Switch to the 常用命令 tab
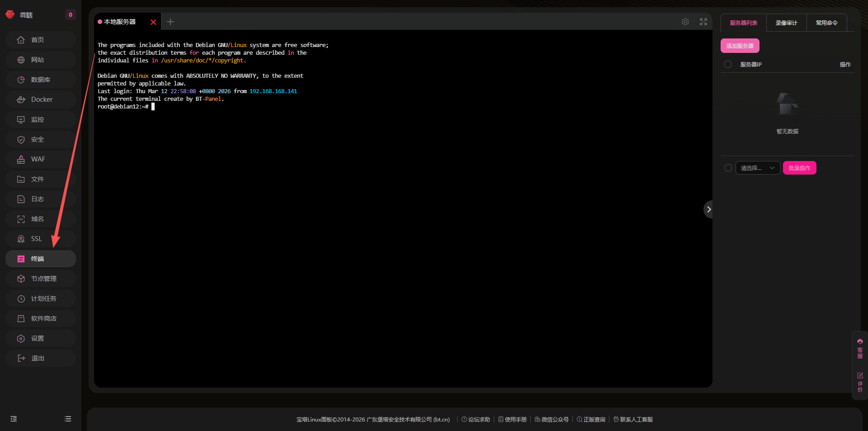868x431 pixels. pyautogui.click(x=826, y=23)
